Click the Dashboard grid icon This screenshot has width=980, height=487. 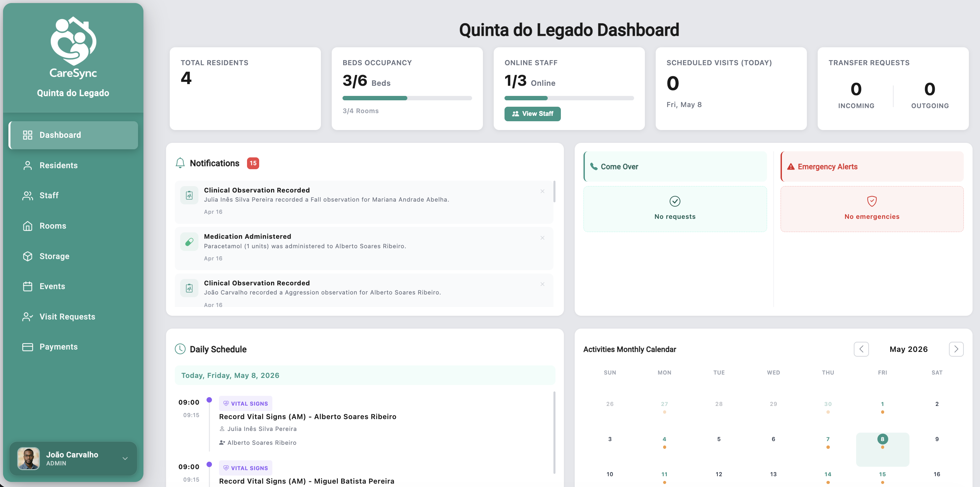tap(27, 135)
